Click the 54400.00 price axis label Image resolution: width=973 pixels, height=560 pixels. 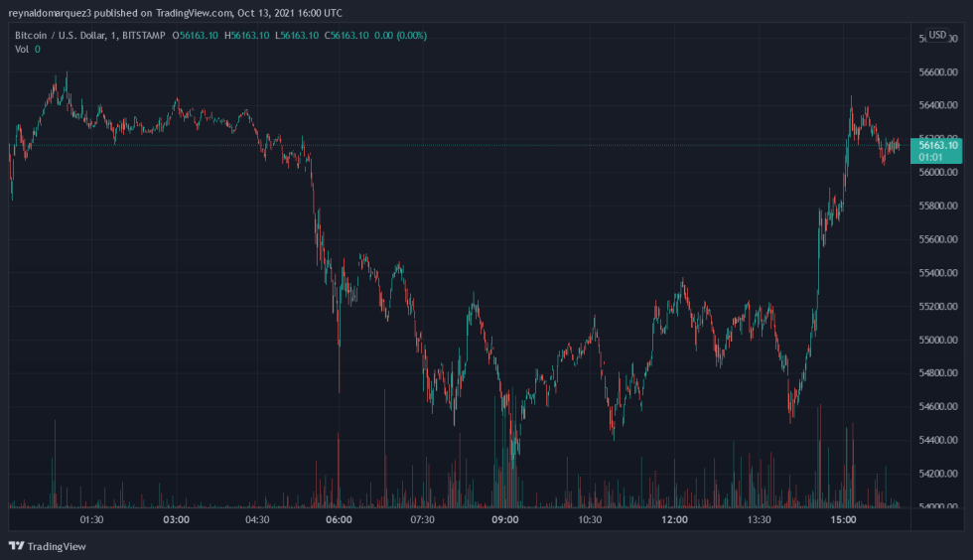(x=938, y=440)
